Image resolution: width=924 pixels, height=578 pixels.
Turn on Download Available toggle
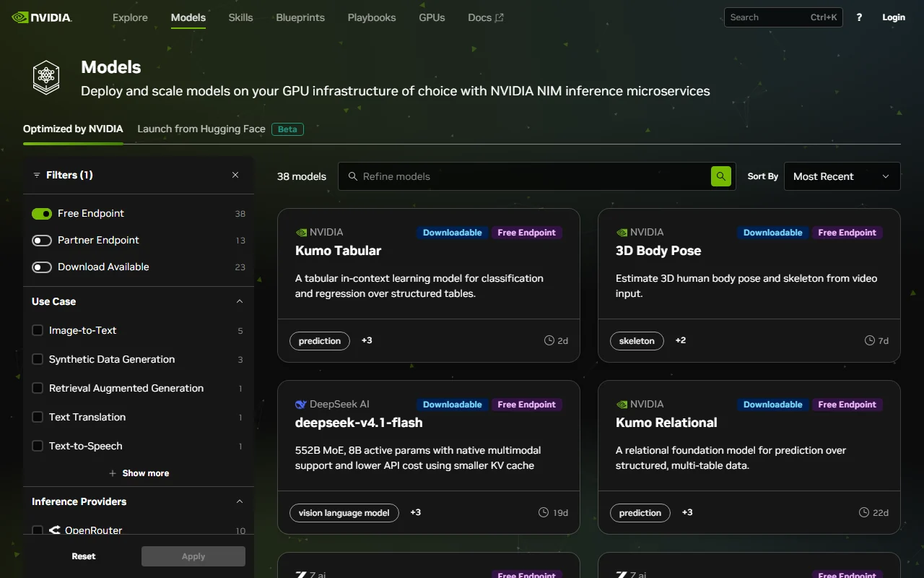[42, 267]
